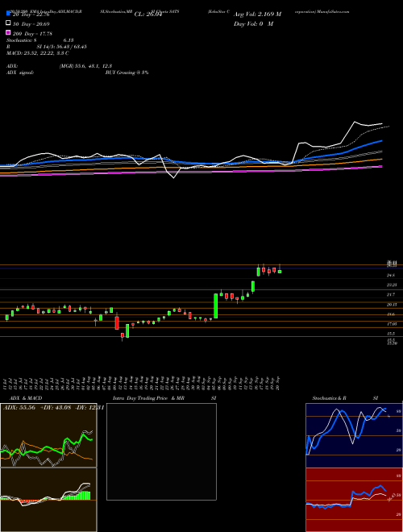This screenshot has height=532, width=403.
Task: Click the 'Stochastics & R' panel title
Action: click(330, 398)
